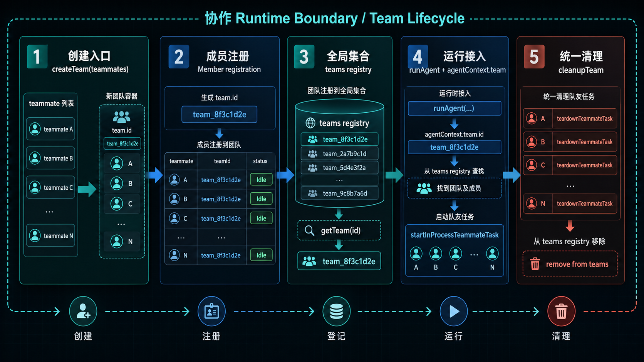Click the startInProcessTeammateTask label
This screenshot has width=644, height=362.
point(454,235)
